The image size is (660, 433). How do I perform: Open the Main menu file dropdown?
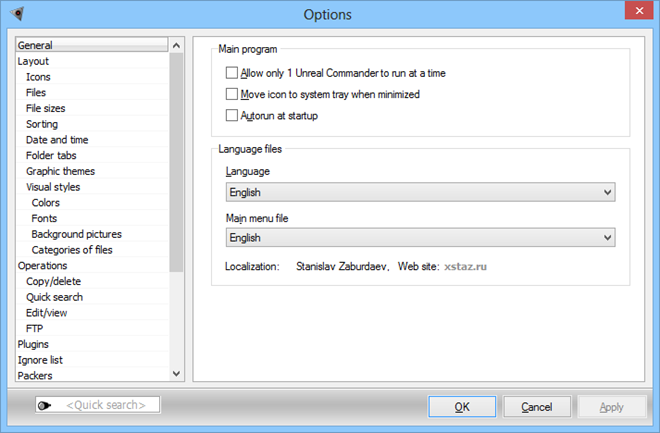[420, 238]
